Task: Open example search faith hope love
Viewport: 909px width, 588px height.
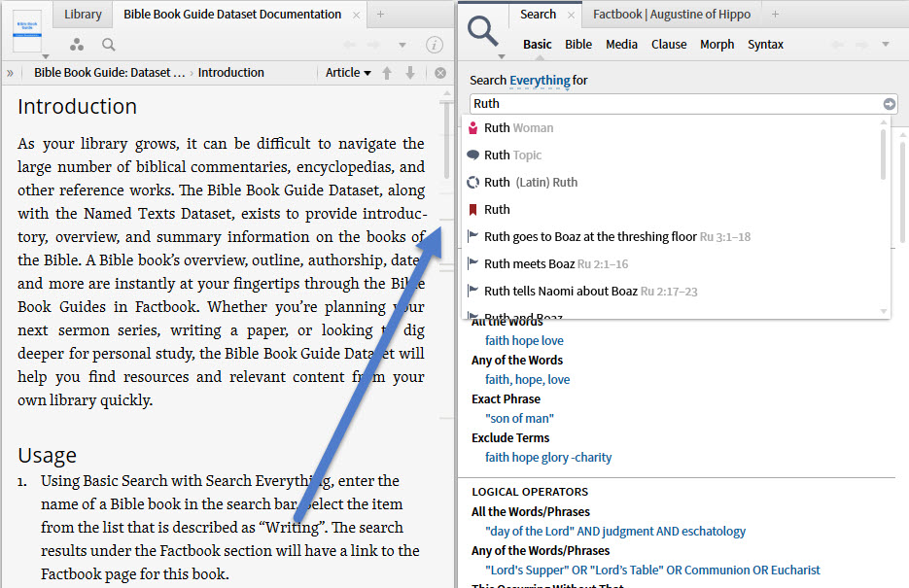Action: pyautogui.click(x=524, y=340)
